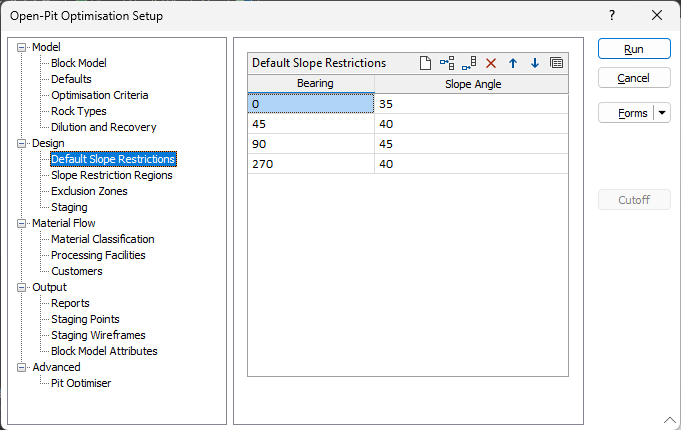Click the help question mark icon
682x430 pixels.
[x=612, y=15]
